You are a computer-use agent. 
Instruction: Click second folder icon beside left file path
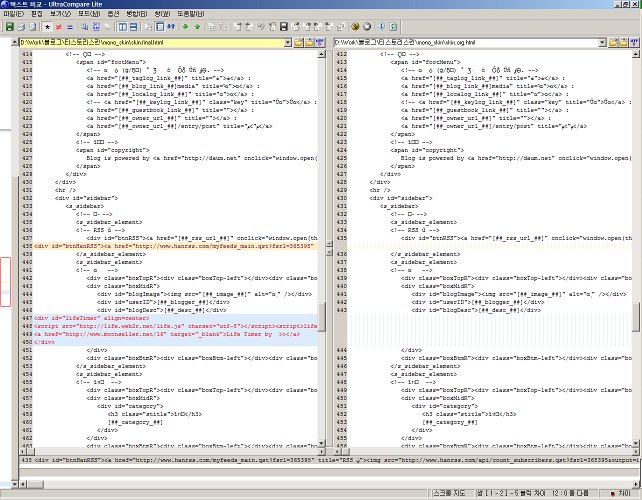309,42
